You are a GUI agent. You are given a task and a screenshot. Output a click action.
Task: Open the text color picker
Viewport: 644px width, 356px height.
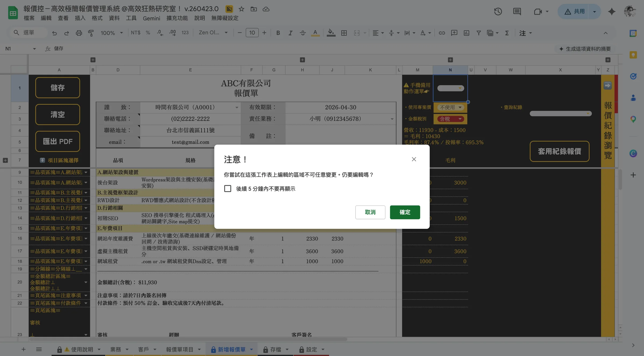(315, 33)
